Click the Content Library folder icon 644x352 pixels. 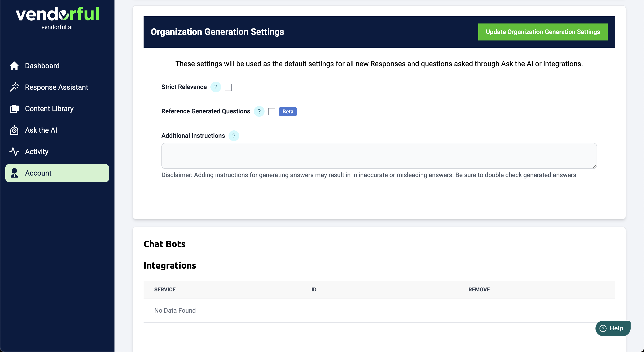(14, 109)
